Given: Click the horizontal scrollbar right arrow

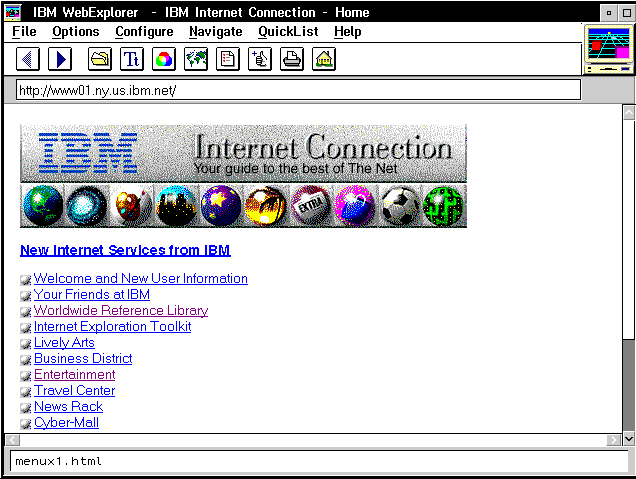Looking at the screenshot, I should pyautogui.click(x=614, y=440).
